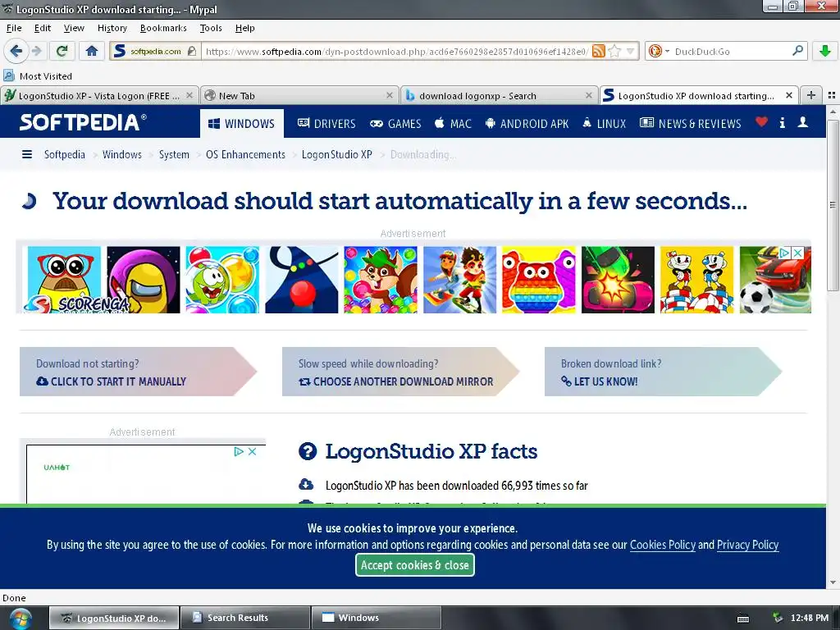Open the Most Visited bookmarks folder
840x630 pixels.
click(38, 76)
